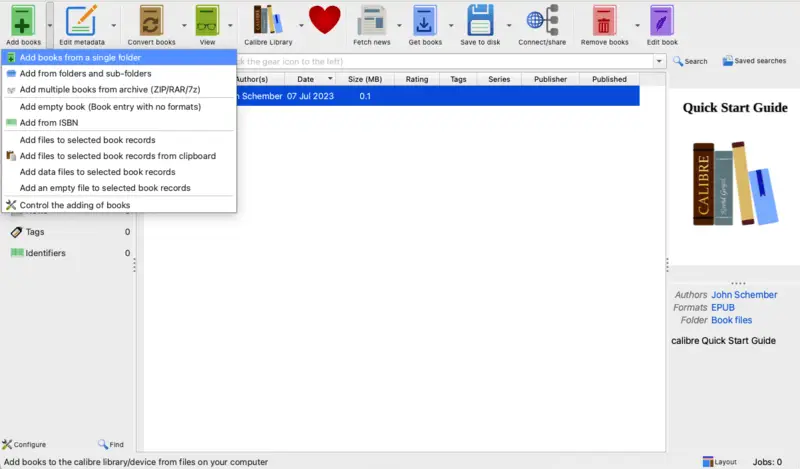
Task: Choose Add from folders and sub-folders
Action: (119, 73)
